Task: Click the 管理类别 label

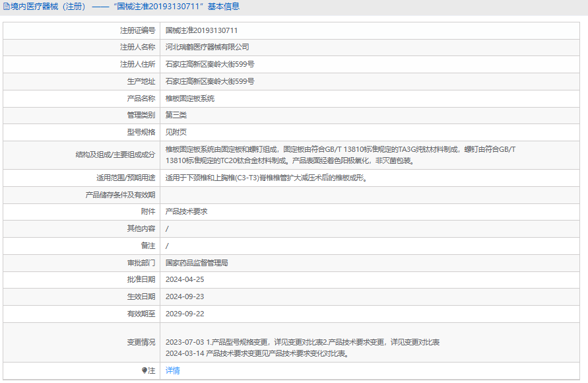Action: (x=141, y=115)
